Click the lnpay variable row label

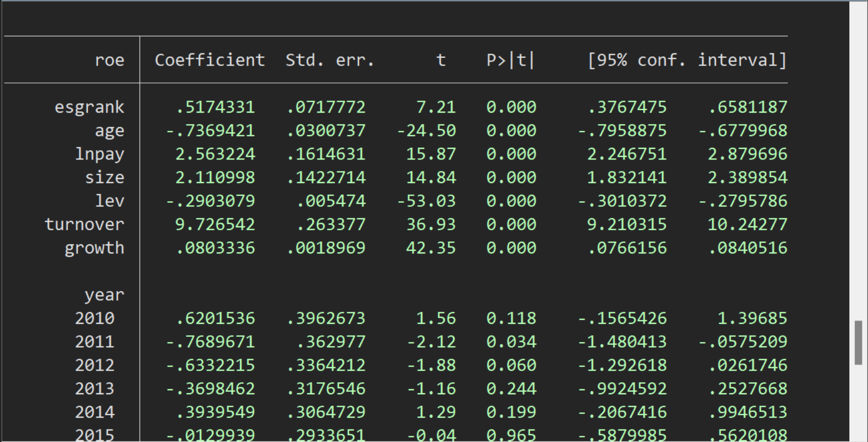(x=99, y=154)
